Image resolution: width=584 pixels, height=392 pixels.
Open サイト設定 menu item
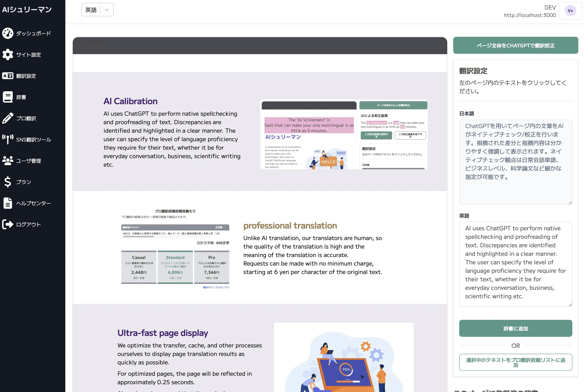tap(28, 54)
